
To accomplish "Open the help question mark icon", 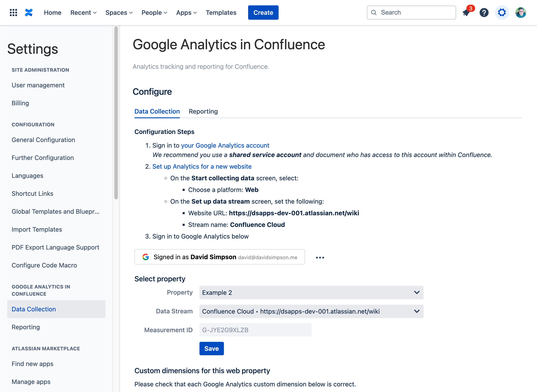I will [484, 13].
